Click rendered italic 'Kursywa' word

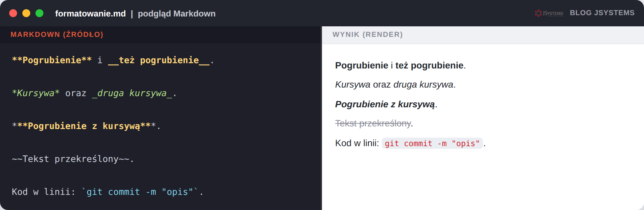353,85
